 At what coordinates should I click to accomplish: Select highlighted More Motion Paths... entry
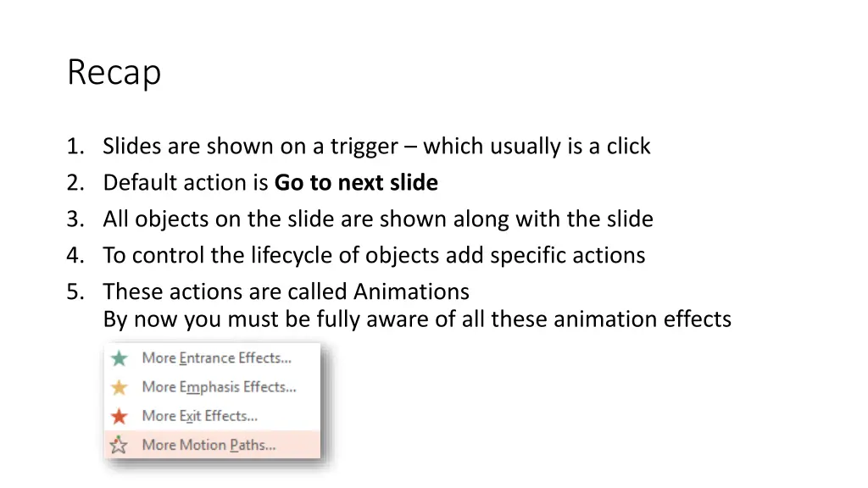[213, 444]
